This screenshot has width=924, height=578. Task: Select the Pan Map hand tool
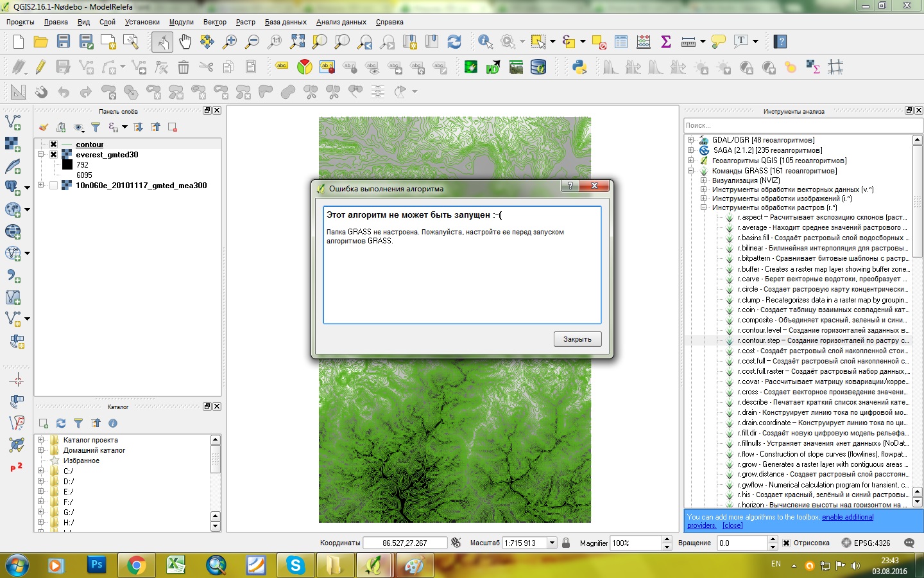pos(185,42)
